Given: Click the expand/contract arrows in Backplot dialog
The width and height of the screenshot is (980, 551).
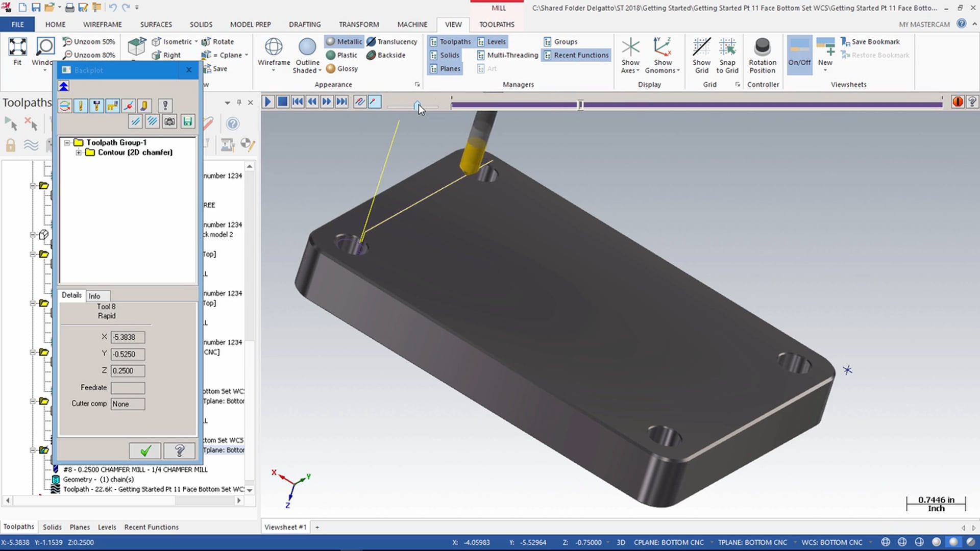Looking at the screenshot, I should point(64,86).
